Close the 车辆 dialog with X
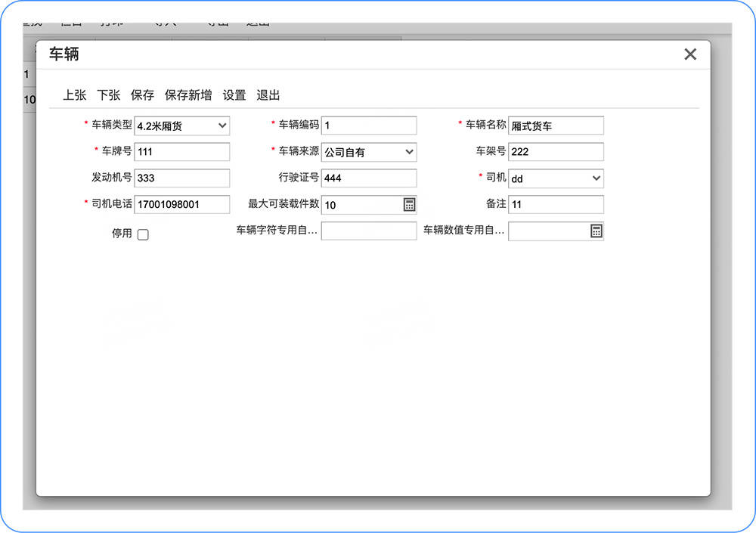The width and height of the screenshot is (756, 533). click(x=690, y=54)
